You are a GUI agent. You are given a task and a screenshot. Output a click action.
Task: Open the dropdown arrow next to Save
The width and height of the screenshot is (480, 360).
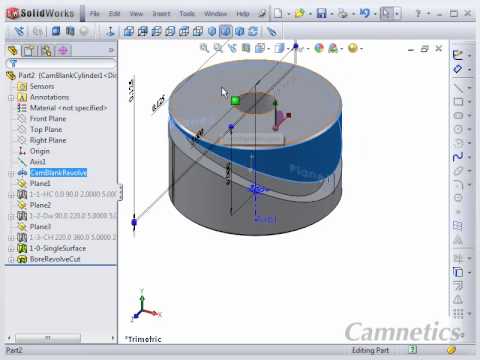click(332, 14)
